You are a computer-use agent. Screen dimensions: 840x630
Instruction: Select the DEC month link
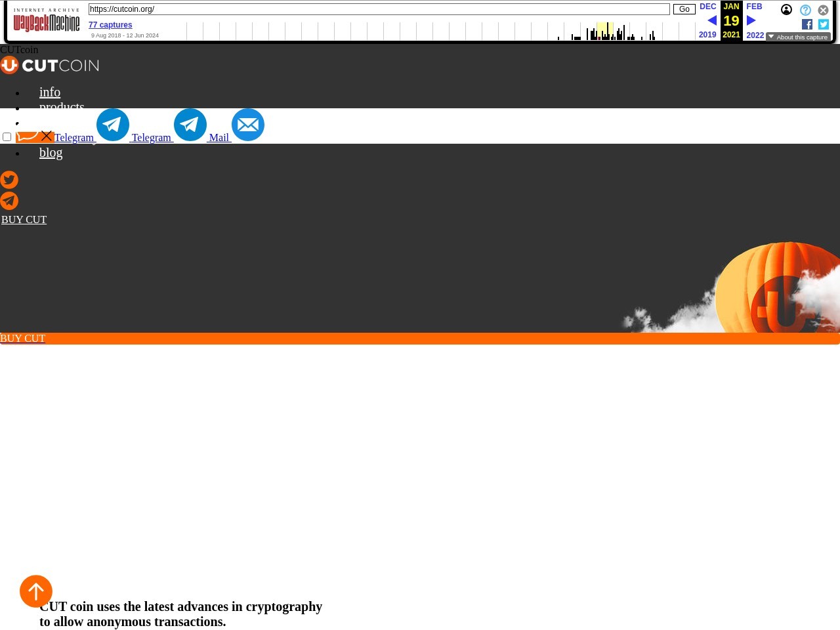[x=708, y=7]
